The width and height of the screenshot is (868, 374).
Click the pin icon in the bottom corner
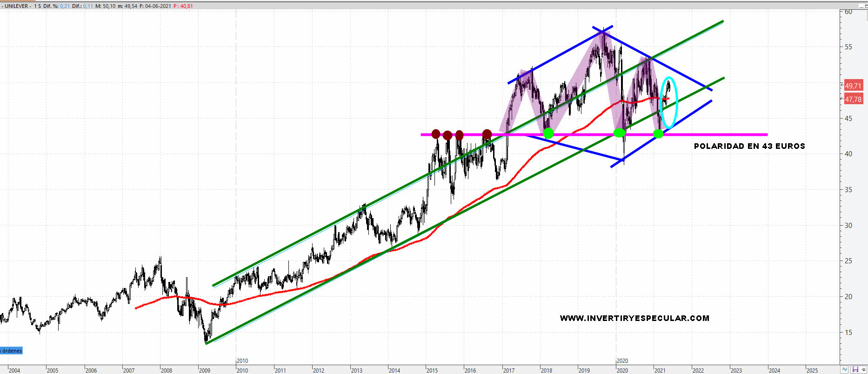coord(864,370)
